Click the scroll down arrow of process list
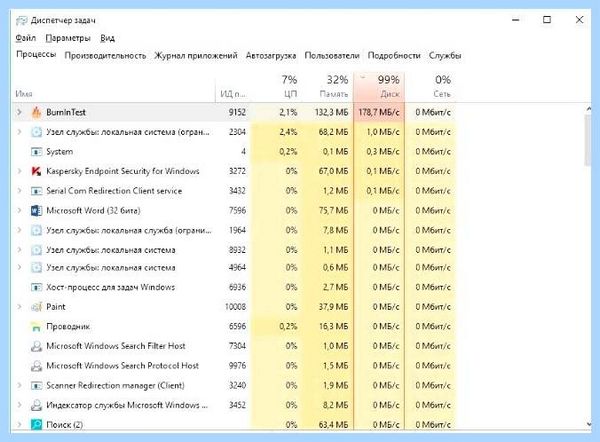This screenshot has height=442, width=600. [x=588, y=424]
